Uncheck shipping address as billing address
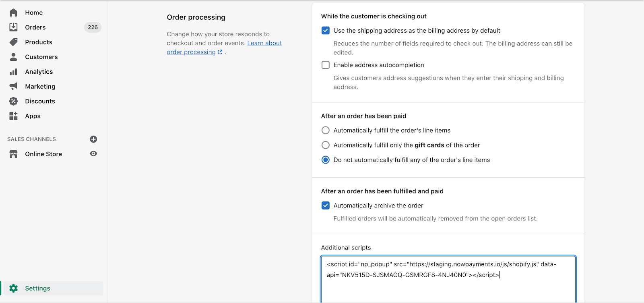 [326, 31]
